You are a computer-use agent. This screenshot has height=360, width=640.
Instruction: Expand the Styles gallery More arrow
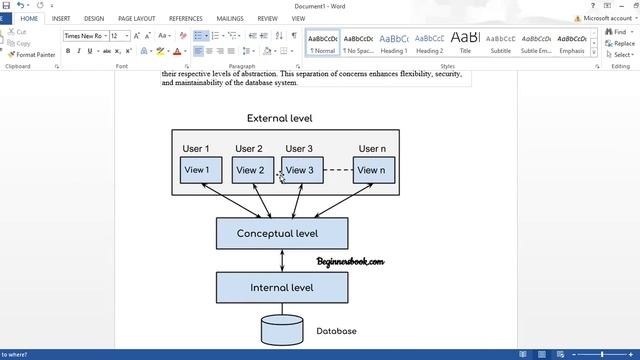pyautogui.click(x=594, y=53)
